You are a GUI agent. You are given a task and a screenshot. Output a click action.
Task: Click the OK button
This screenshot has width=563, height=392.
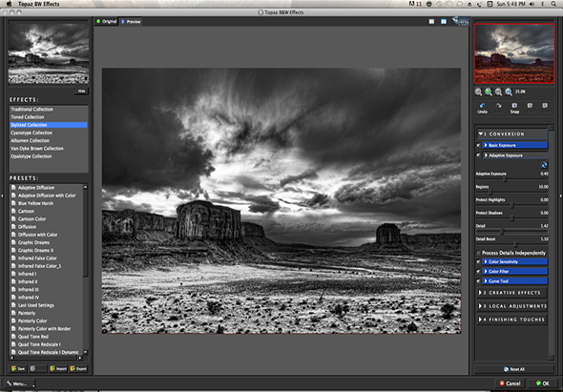pyautogui.click(x=543, y=383)
